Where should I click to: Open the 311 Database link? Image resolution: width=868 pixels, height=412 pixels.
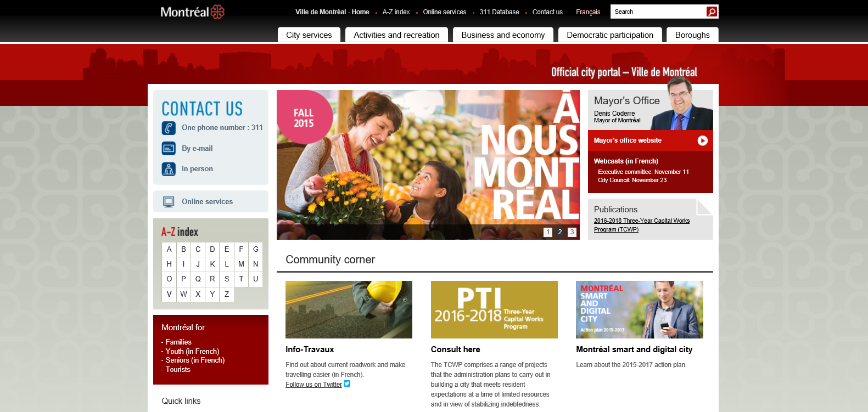[499, 12]
